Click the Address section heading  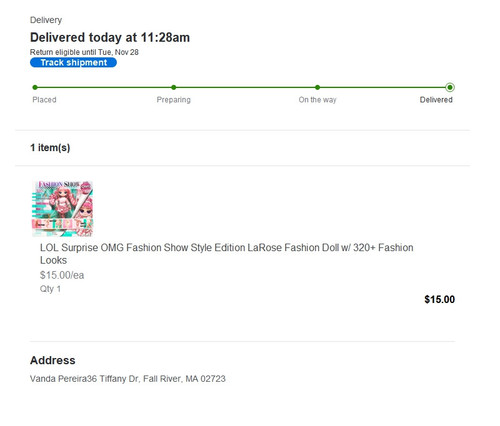[53, 360]
